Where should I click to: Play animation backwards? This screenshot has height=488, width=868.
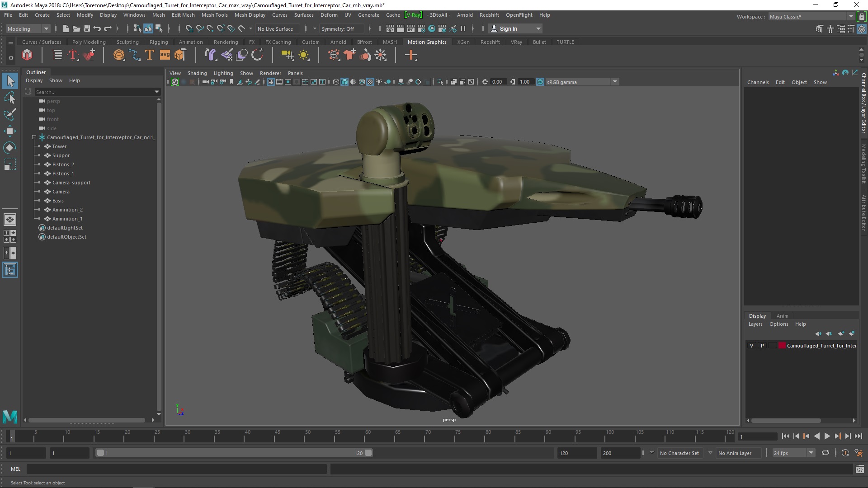[x=816, y=436]
